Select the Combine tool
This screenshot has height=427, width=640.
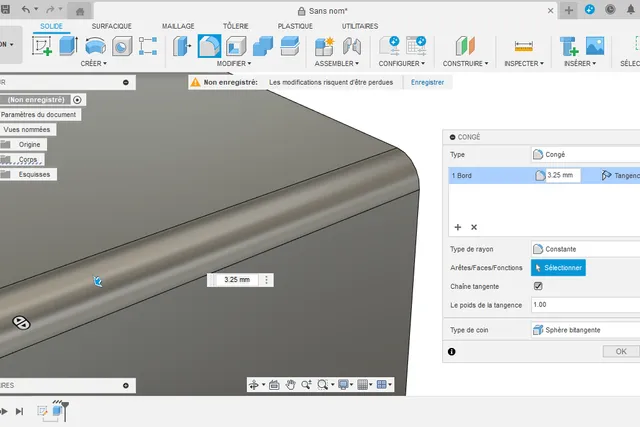pos(263,46)
